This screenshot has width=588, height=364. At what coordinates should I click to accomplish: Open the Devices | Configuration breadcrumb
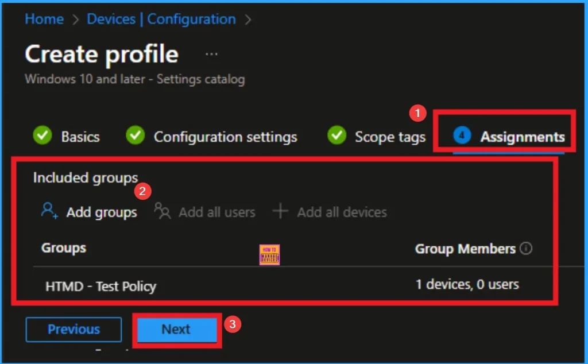[161, 19]
